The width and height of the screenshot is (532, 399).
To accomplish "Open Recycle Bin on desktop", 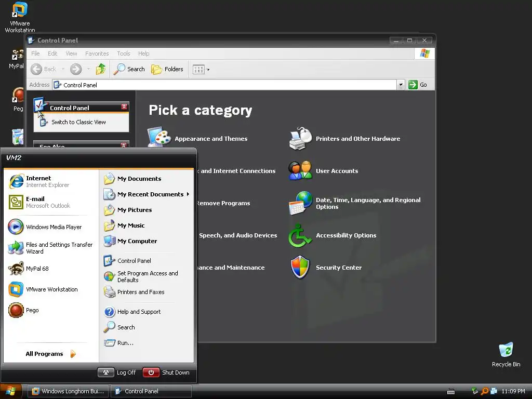I will coord(506,354).
